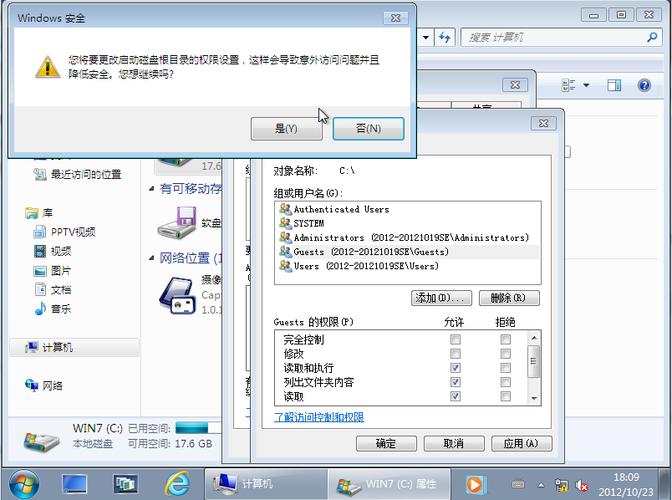Confirm with the 是(Y) button
The height and width of the screenshot is (500, 672).
click(x=286, y=129)
